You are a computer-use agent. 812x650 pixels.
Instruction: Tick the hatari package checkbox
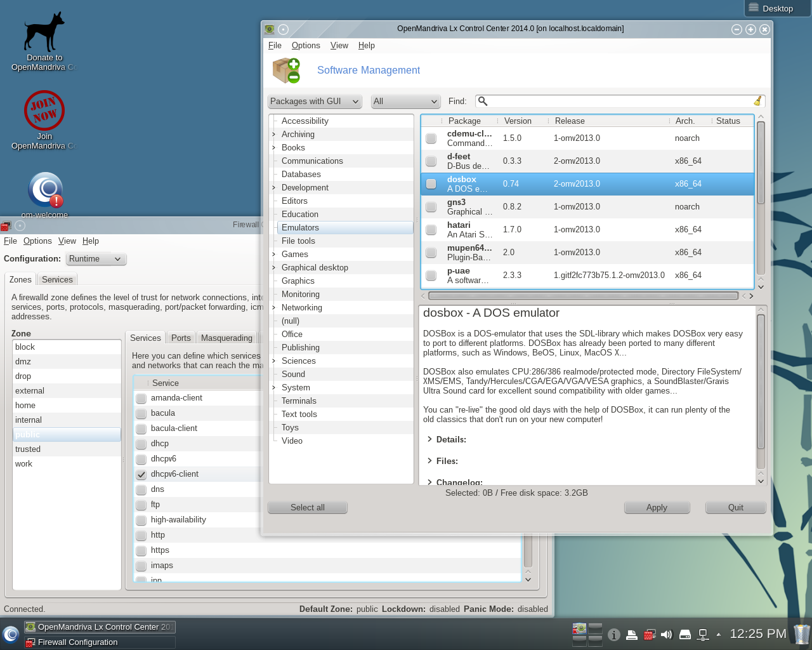click(x=431, y=230)
